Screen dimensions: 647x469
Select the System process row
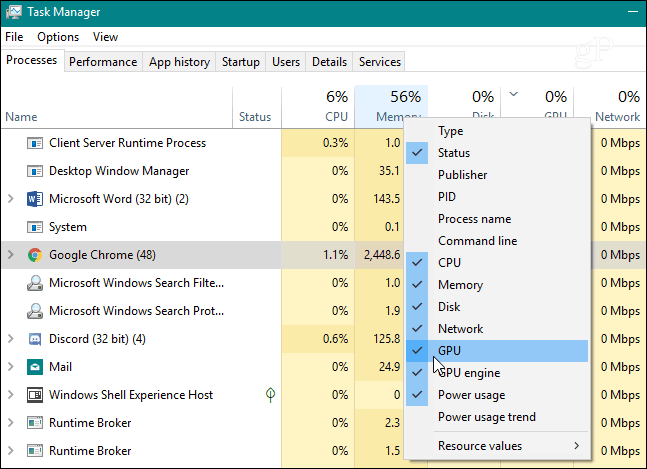pos(141,227)
